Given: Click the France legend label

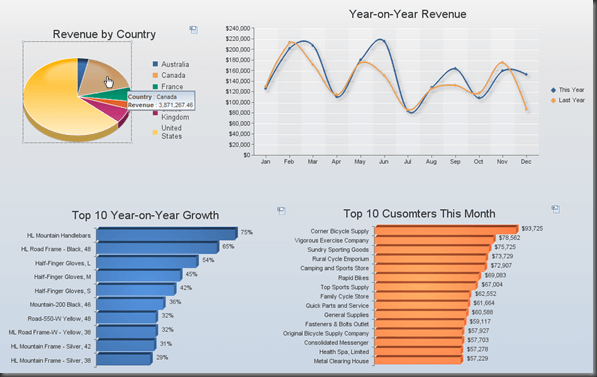Looking at the screenshot, I should click(172, 87).
